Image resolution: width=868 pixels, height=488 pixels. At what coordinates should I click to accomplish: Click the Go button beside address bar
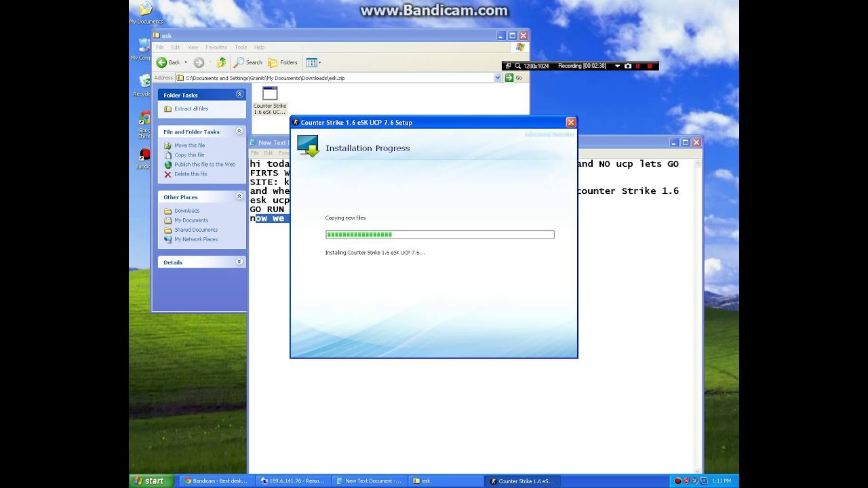coord(514,78)
